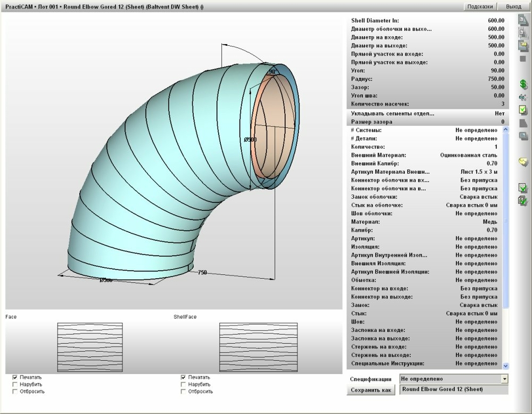Click the yellow note with green checkmark icon

(x=523, y=110)
